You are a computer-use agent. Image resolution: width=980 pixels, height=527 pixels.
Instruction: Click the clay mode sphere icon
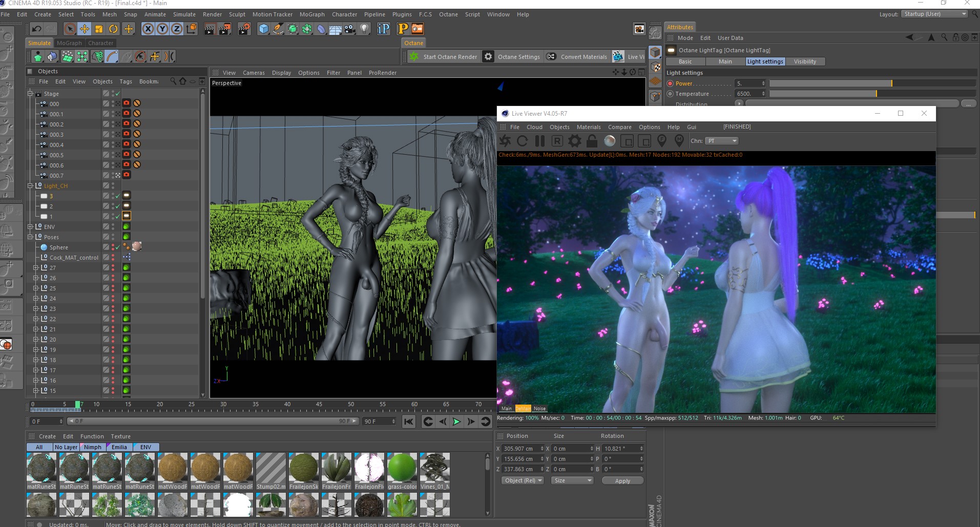click(x=610, y=141)
